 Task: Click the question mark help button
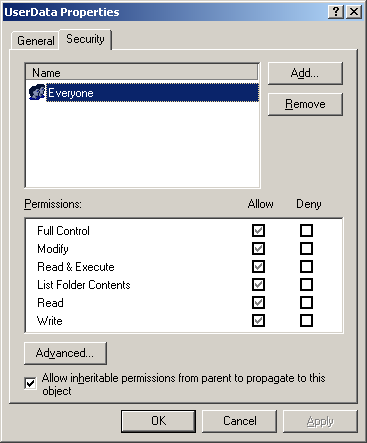(336, 12)
